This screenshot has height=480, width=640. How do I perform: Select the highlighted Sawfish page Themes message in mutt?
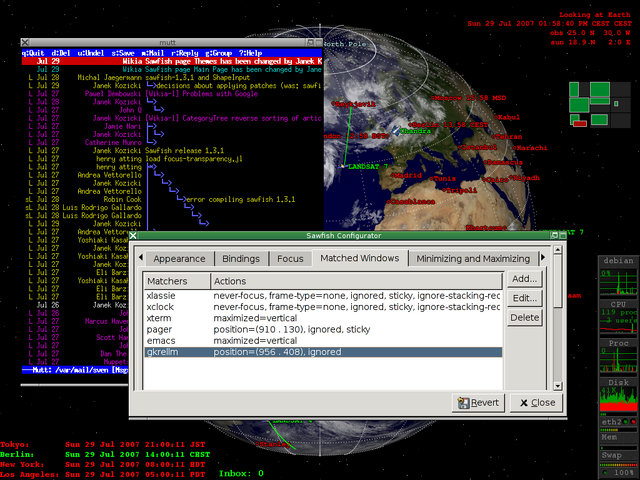click(172, 61)
